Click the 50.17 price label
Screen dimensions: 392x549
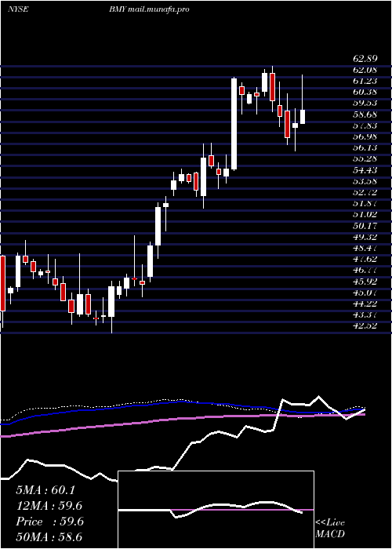(367, 226)
